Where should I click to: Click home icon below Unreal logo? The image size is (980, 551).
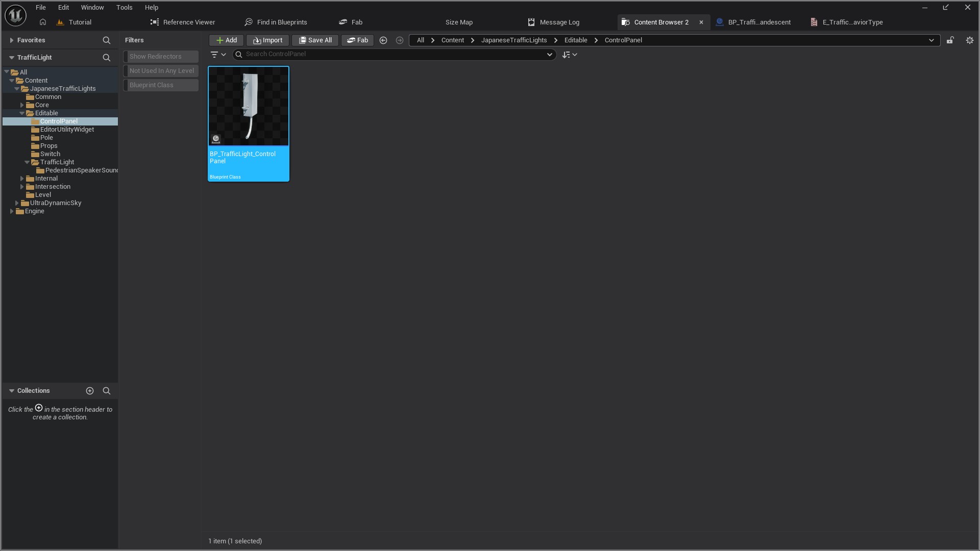tap(43, 22)
